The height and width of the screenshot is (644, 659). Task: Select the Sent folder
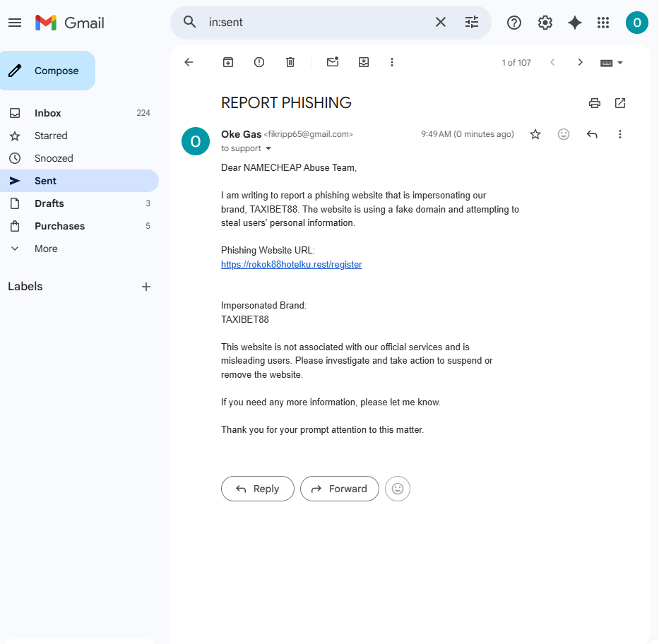pos(79,181)
